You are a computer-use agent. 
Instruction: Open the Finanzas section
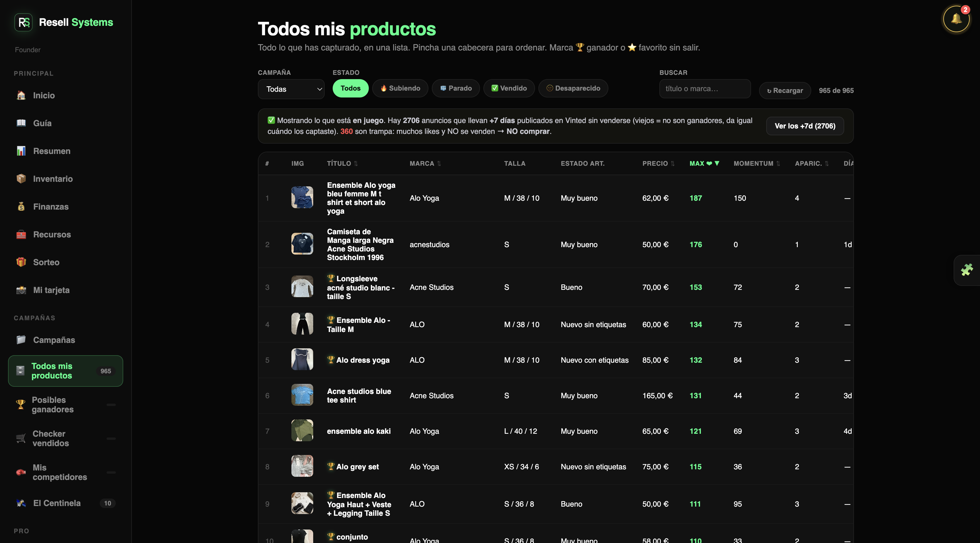[x=65, y=206]
